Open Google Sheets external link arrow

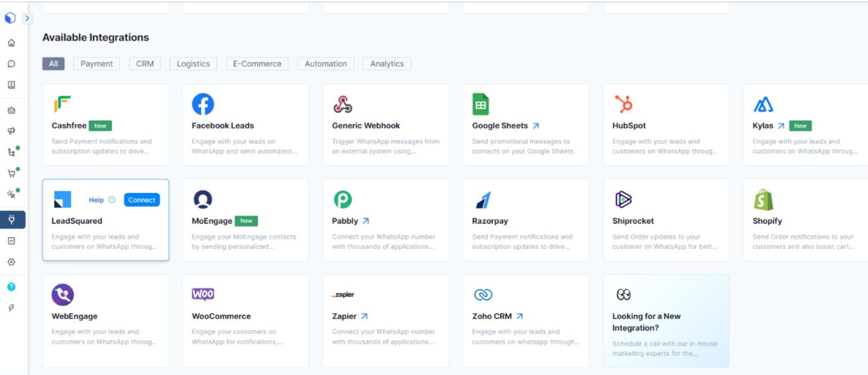pyautogui.click(x=536, y=126)
